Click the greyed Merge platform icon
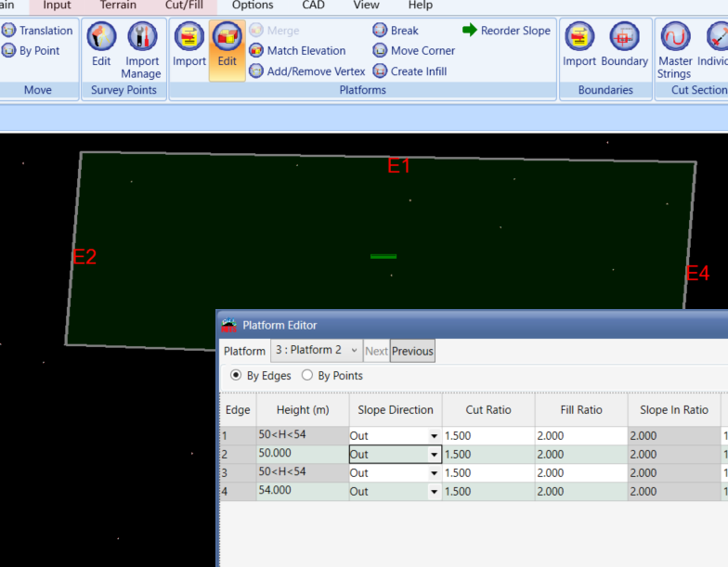This screenshot has width=728, height=567. (x=256, y=30)
